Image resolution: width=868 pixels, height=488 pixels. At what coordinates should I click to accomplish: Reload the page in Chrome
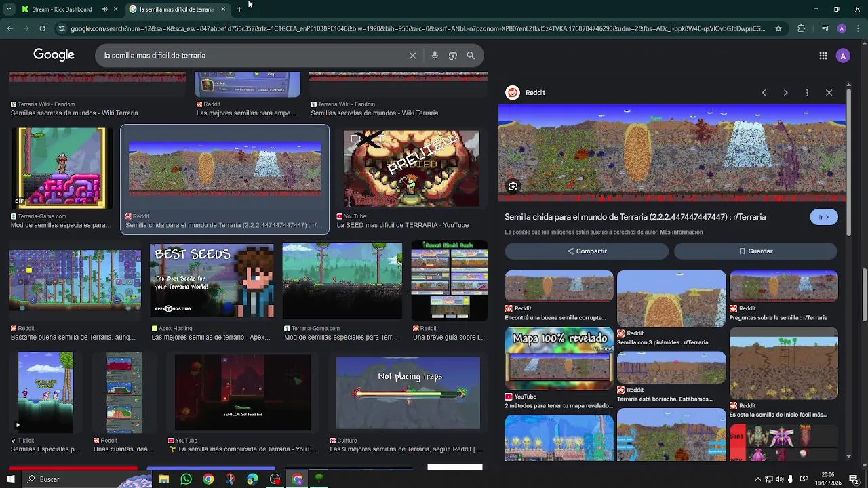pyautogui.click(x=42, y=28)
